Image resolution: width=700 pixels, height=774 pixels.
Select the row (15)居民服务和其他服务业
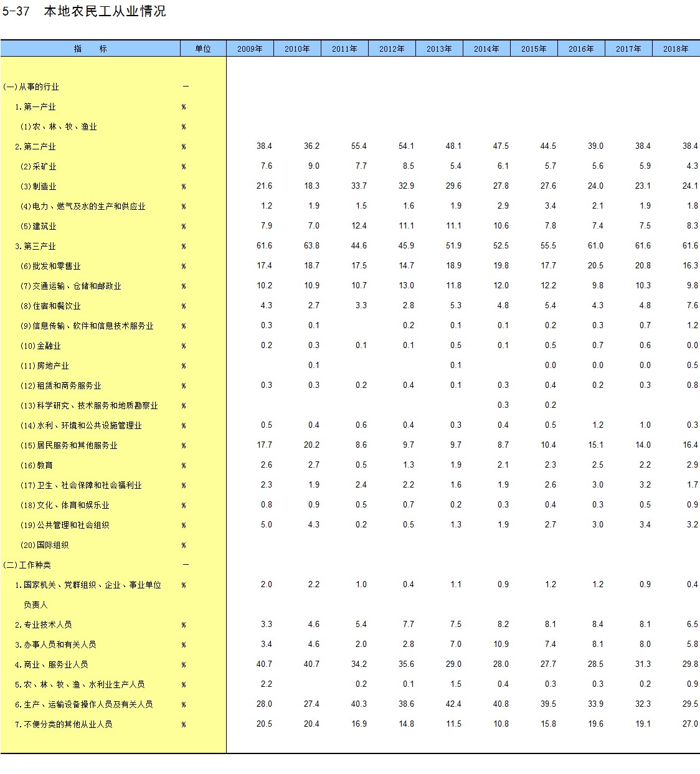point(69,445)
